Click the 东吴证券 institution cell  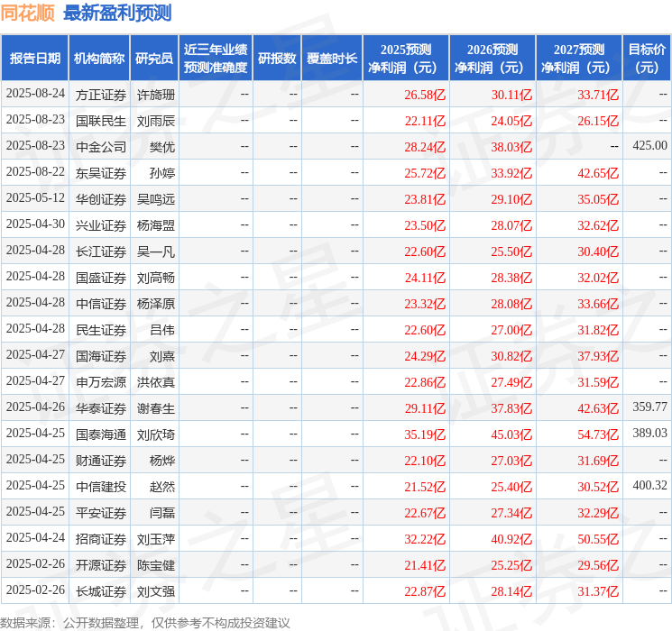(x=101, y=173)
